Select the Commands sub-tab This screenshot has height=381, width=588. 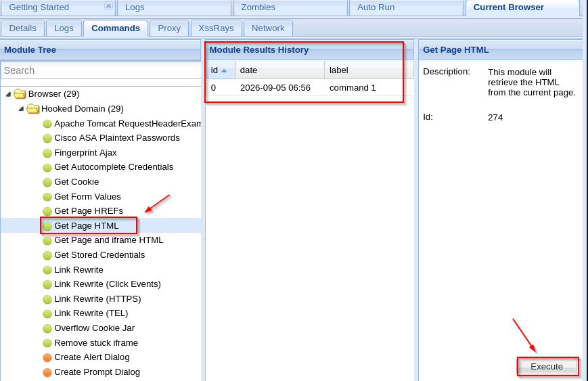[x=116, y=28]
